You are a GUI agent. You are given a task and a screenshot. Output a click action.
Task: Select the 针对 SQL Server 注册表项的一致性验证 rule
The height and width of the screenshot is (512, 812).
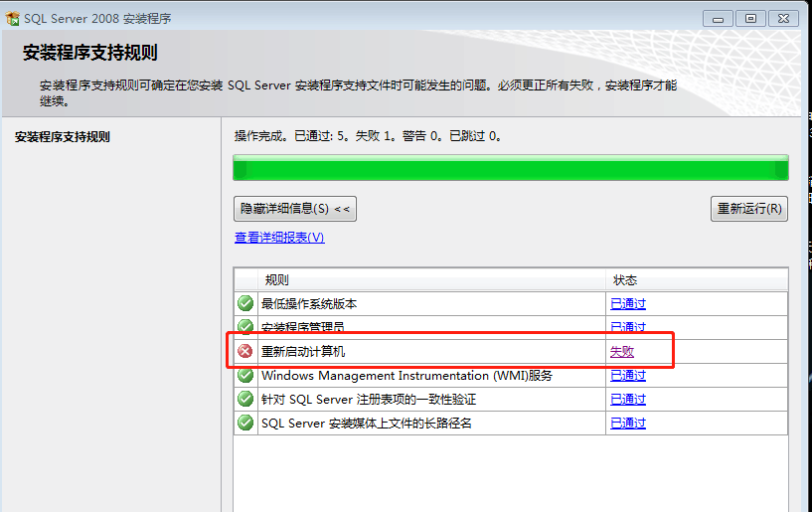[x=369, y=399]
